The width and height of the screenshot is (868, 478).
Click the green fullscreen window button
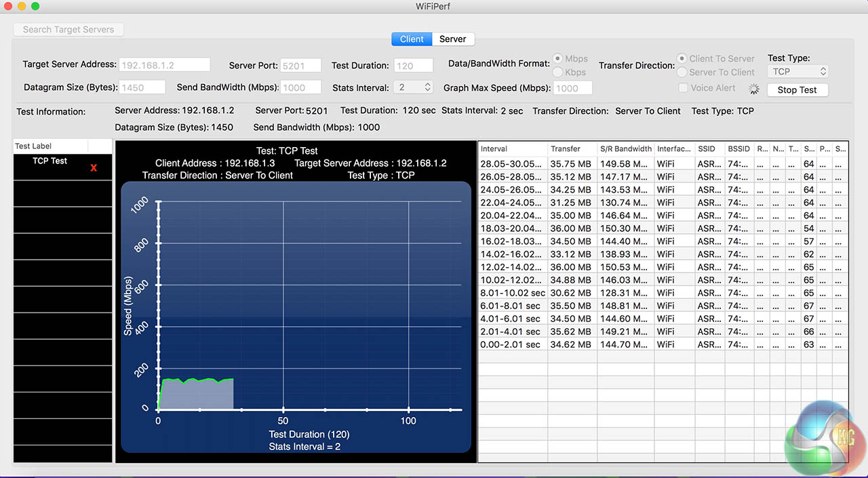click(x=35, y=6)
